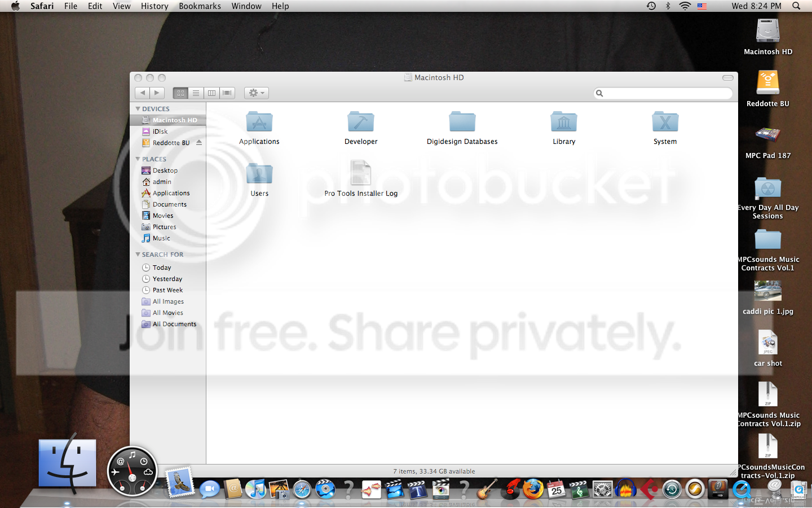812x508 pixels.
Task: Collapse the SEARCH FOR sidebar section
Action: point(138,255)
